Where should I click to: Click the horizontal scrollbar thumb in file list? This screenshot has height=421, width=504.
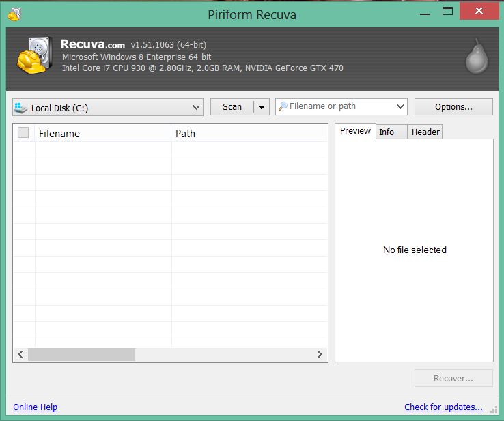click(x=82, y=355)
